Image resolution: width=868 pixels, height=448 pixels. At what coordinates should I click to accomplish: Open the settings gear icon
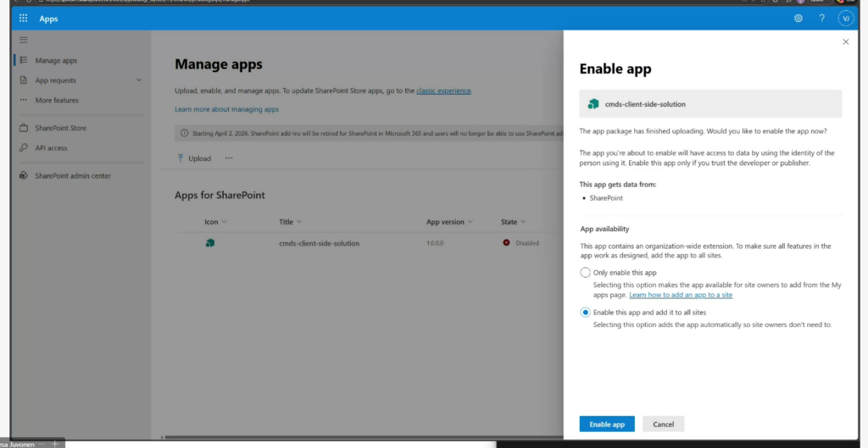[x=798, y=19]
